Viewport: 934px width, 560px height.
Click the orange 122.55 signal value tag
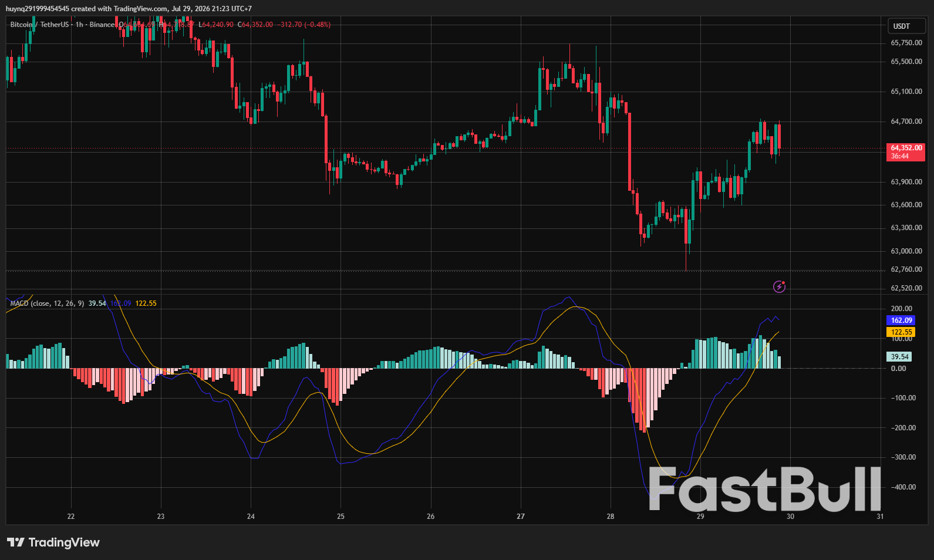pyautogui.click(x=901, y=332)
